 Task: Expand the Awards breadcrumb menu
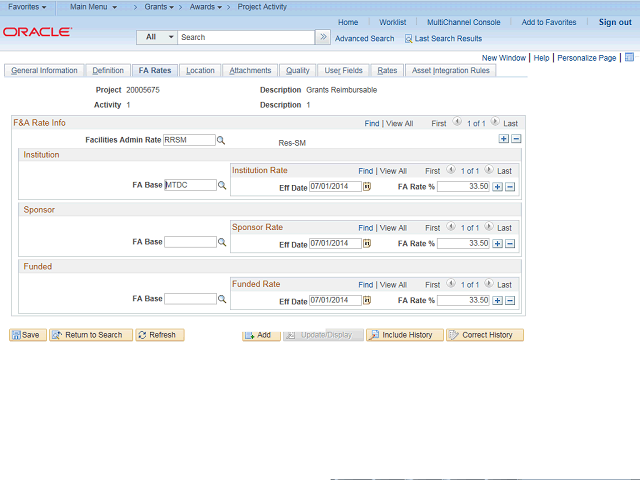(x=206, y=7)
